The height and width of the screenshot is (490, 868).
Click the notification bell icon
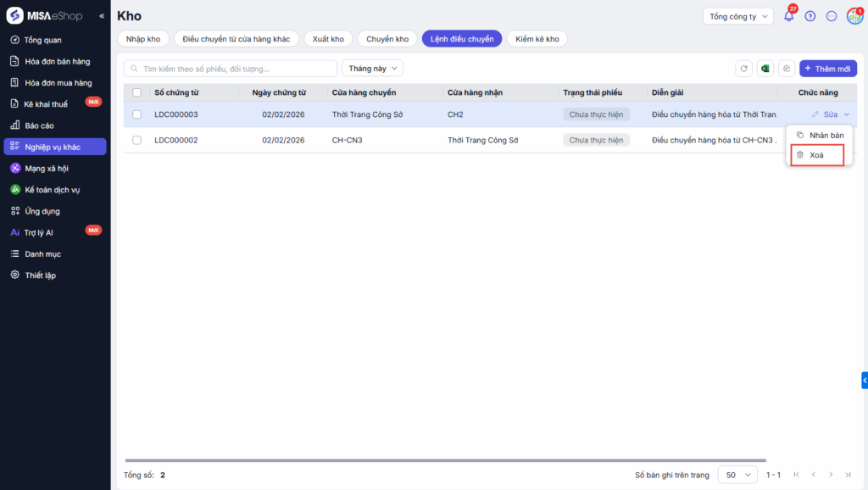788,16
